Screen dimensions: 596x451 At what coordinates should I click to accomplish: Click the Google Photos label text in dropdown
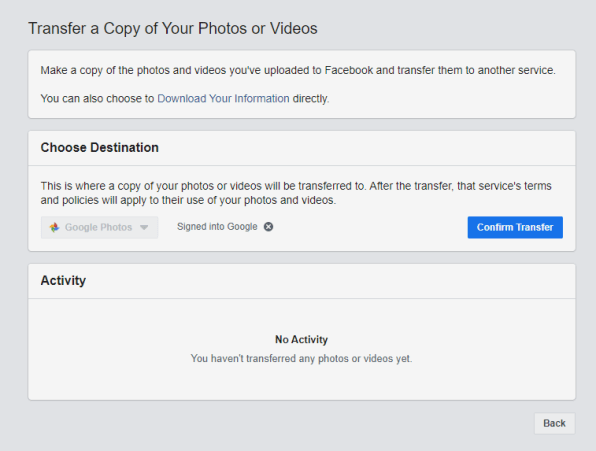point(98,227)
